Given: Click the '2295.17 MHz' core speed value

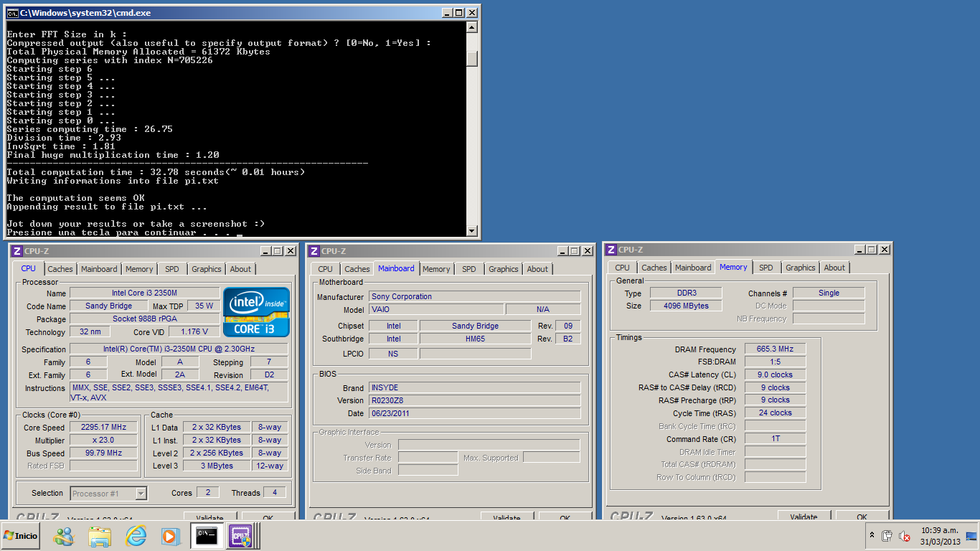Looking at the screenshot, I should [103, 427].
